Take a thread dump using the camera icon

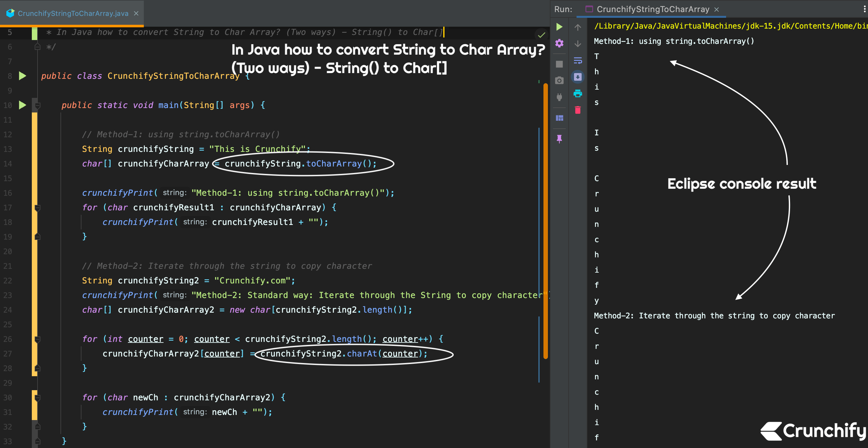click(x=559, y=80)
